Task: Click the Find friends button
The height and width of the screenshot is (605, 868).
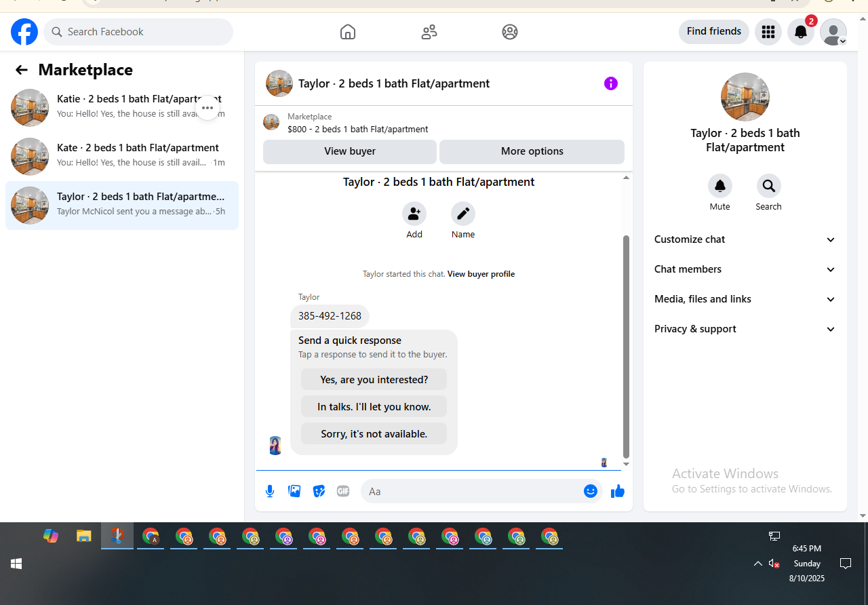Action: pos(714,32)
